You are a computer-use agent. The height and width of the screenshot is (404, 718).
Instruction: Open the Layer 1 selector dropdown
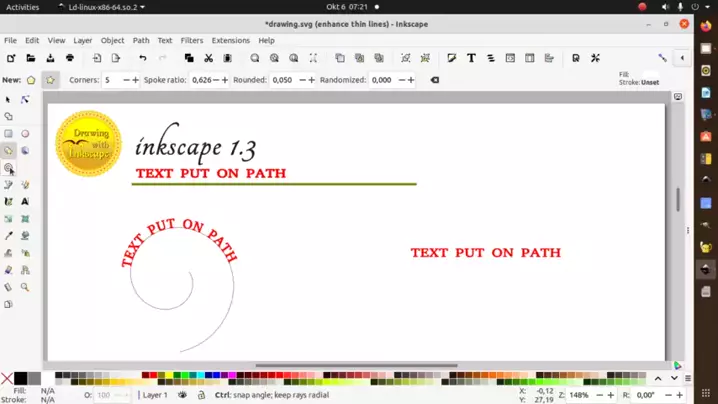(155, 395)
